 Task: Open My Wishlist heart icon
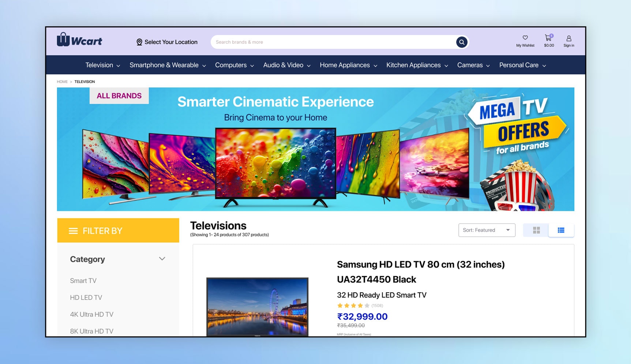pyautogui.click(x=525, y=38)
